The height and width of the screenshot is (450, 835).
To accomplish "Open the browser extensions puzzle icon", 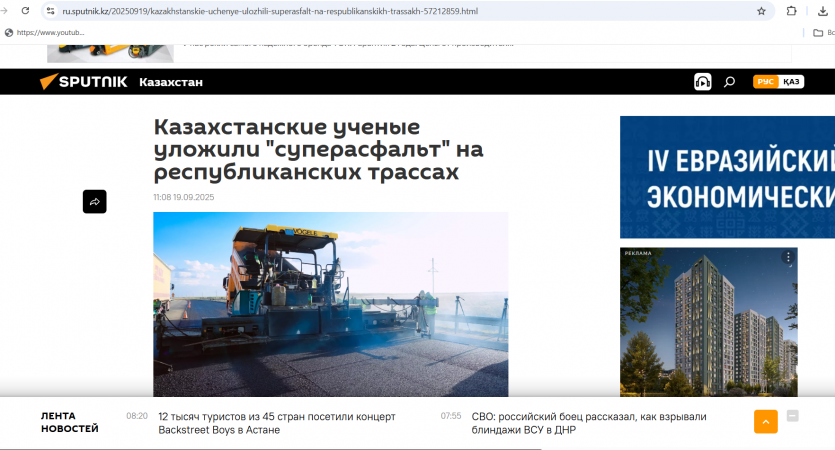I will click(x=791, y=11).
